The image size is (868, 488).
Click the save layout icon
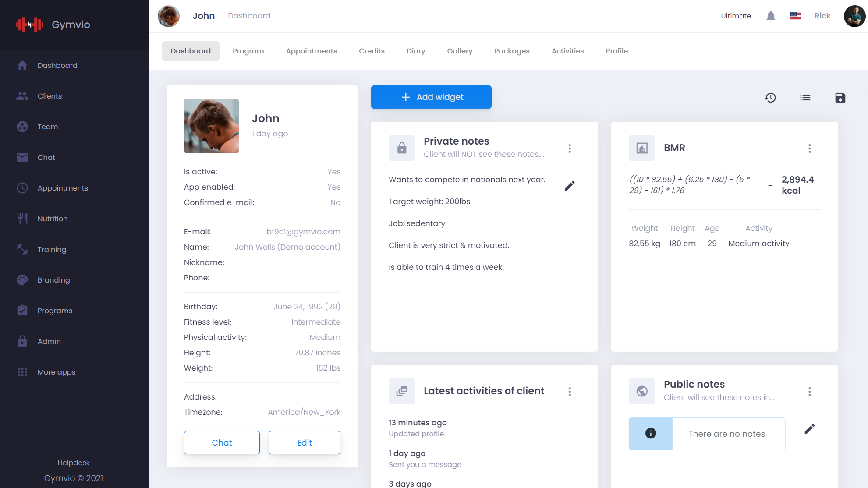pos(840,98)
